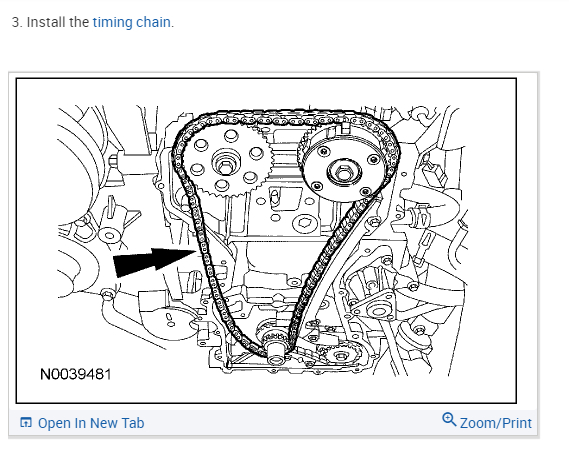The width and height of the screenshot is (569, 457).
Task: Click the left camshaft sprocket center bolt
Action: [226, 166]
